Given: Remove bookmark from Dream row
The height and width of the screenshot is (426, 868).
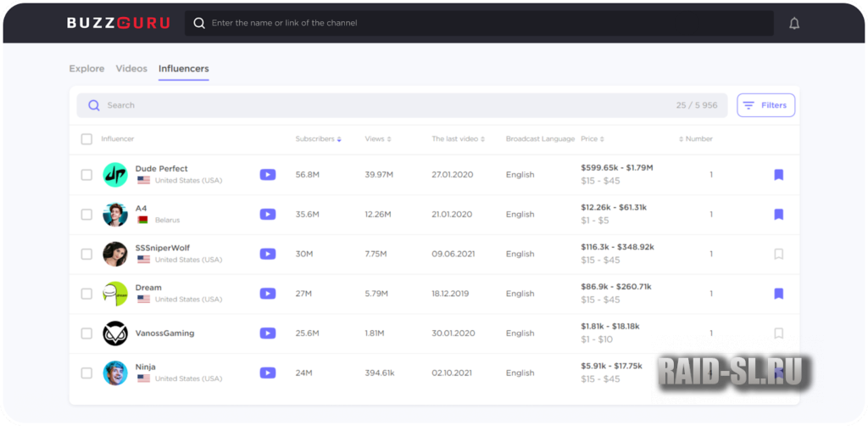Looking at the screenshot, I should [x=778, y=294].
